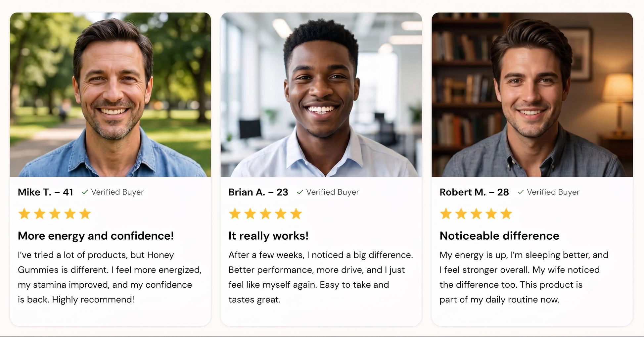Click the reviewer name "Brian A. – 23"
The width and height of the screenshot is (644, 337).
point(258,192)
